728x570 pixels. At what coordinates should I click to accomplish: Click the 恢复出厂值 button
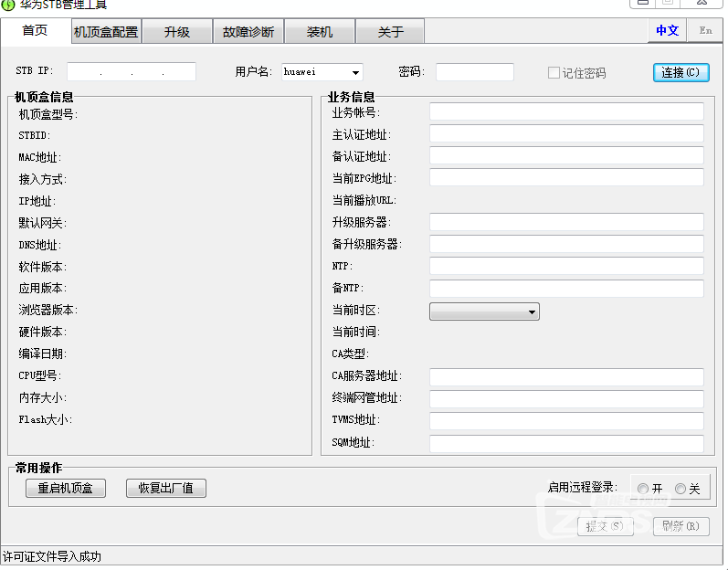coord(165,489)
